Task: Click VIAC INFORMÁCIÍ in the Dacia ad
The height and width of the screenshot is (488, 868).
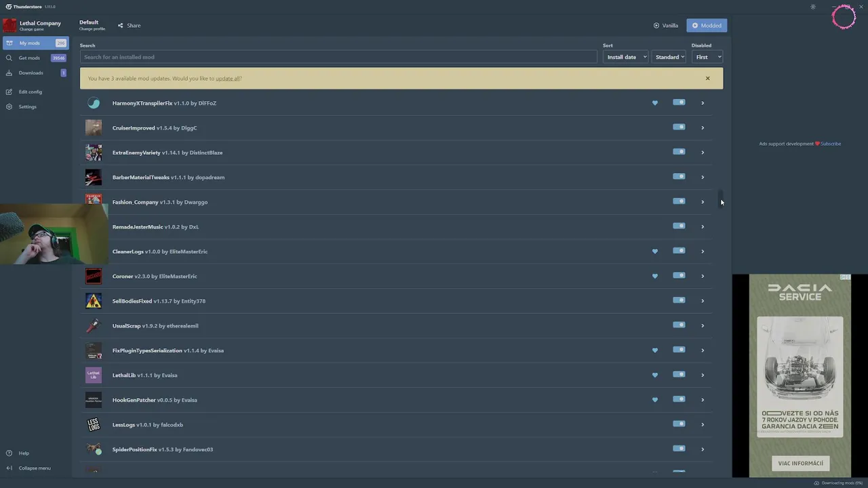Action: (800, 464)
